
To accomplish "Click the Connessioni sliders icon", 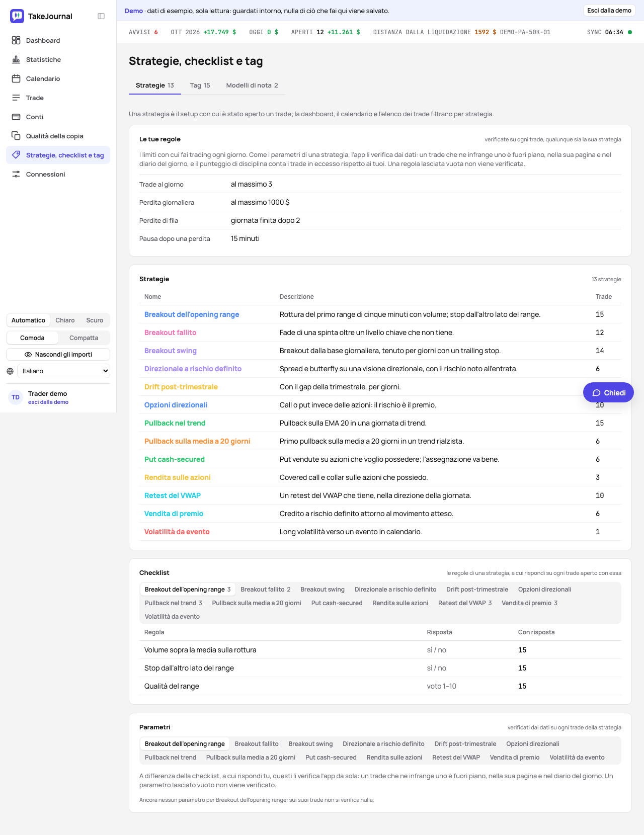I will point(16,174).
